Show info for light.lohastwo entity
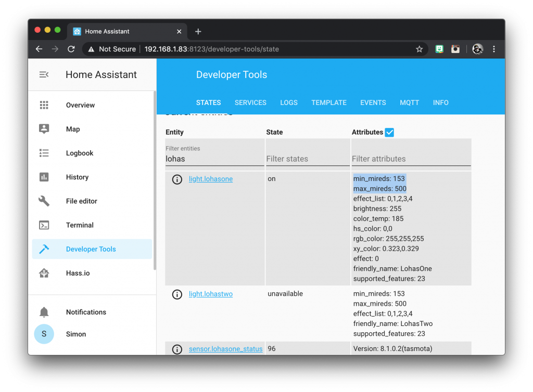The width and height of the screenshot is (533, 392). click(x=177, y=294)
